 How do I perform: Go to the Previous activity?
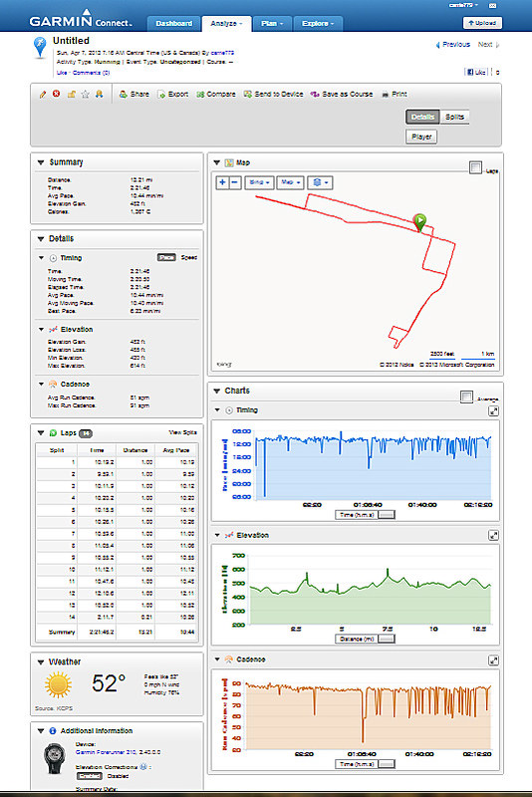452,45
